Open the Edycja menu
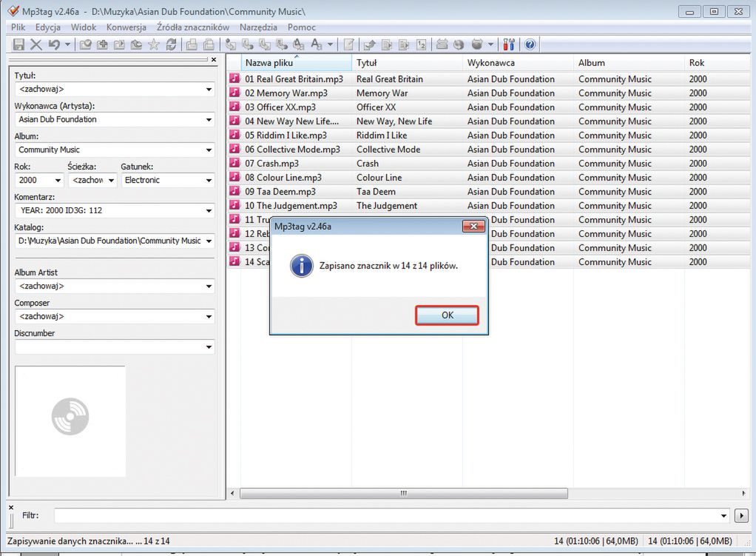Viewport: 756px width, 556px height. (x=48, y=27)
